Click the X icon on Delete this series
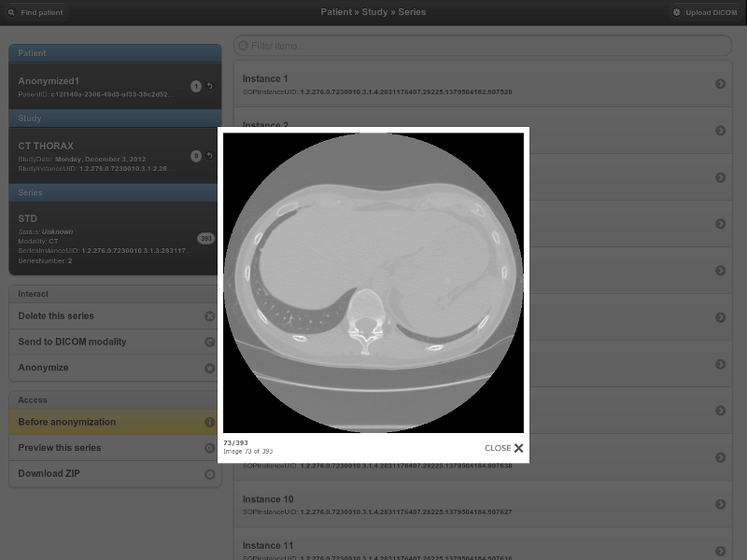Screen dimensions: 747x560 click(x=210, y=315)
